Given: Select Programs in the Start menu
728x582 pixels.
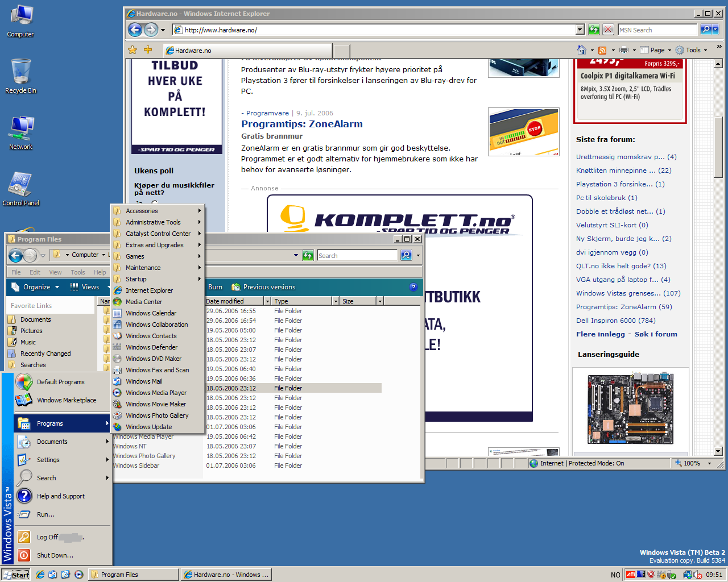Looking at the screenshot, I should pyautogui.click(x=63, y=423).
